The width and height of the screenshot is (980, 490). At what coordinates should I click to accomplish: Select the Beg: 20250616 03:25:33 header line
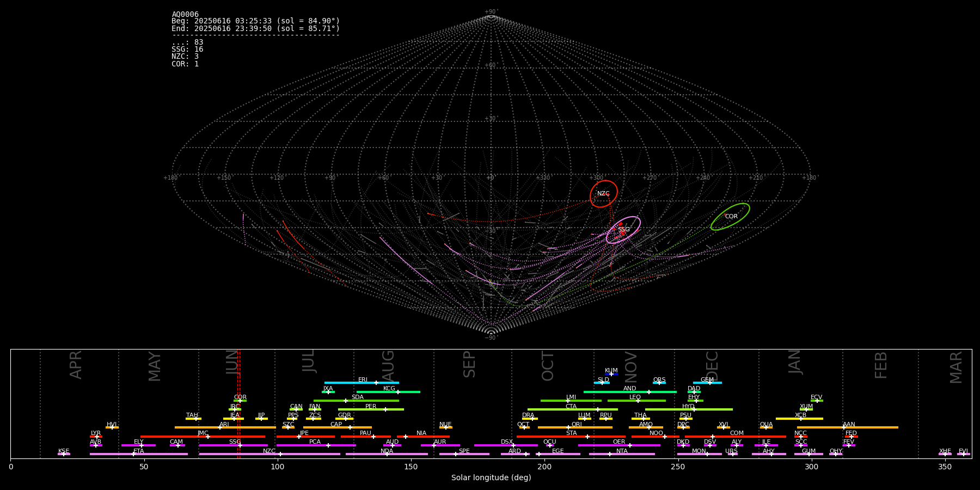pos(255,21)
